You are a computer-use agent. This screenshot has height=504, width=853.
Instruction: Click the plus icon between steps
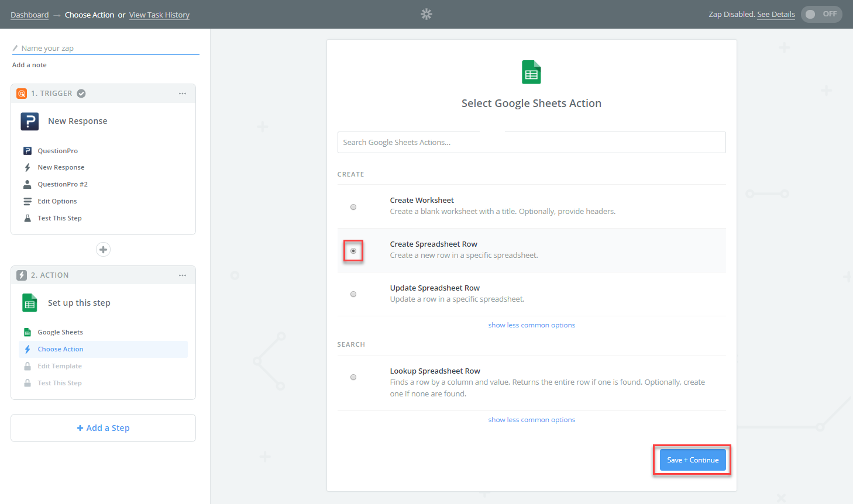coord(103,250)
